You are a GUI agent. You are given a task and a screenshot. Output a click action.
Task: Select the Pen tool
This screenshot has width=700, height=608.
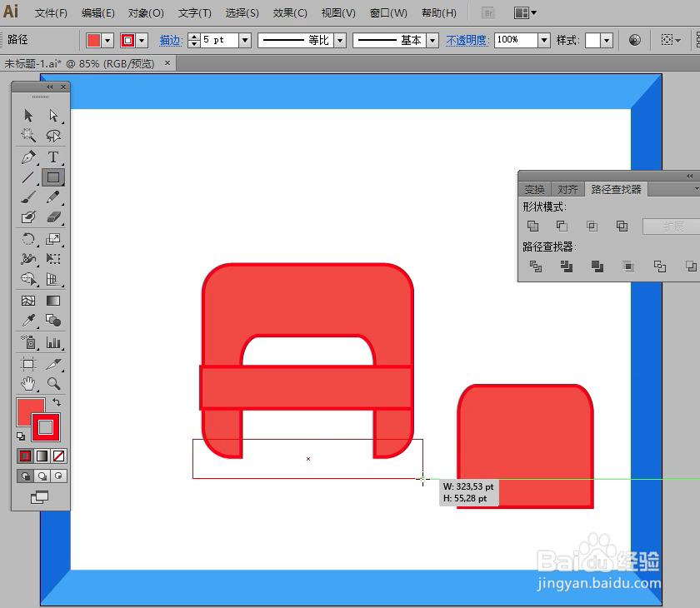(x=27, y=158)
